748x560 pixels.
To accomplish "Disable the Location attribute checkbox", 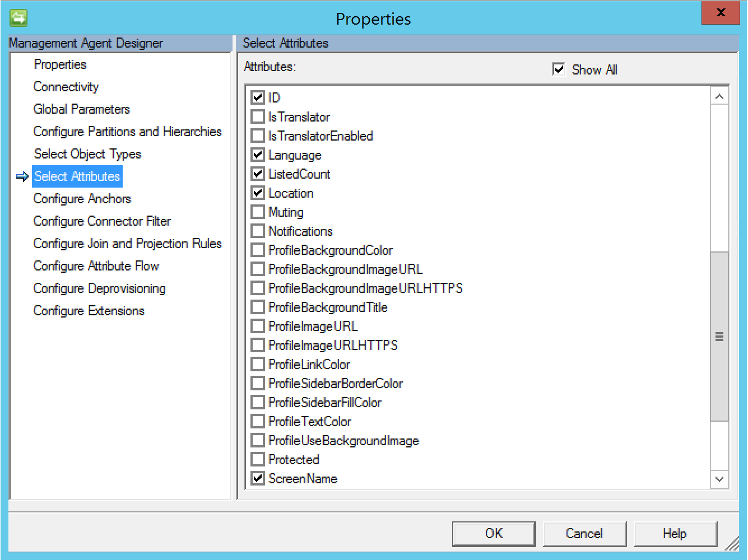I will 258,193.
